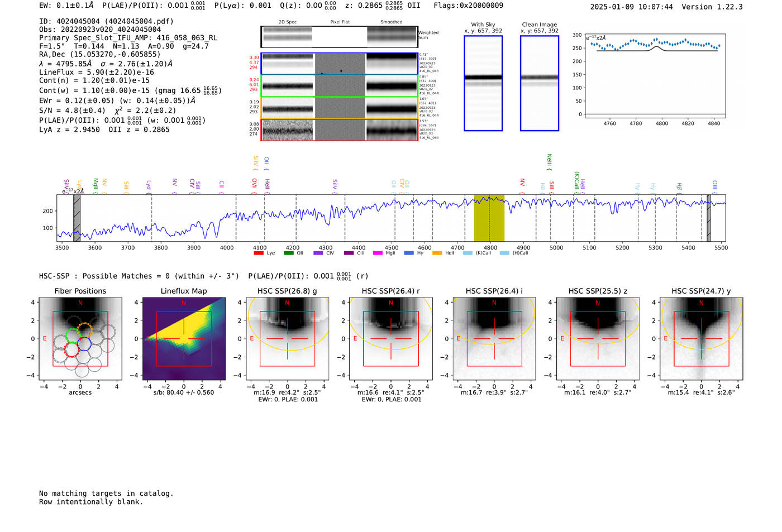Open the HSC SSP(26.4) r image
This screenshot has width=782, height=532.
(391, 339)
